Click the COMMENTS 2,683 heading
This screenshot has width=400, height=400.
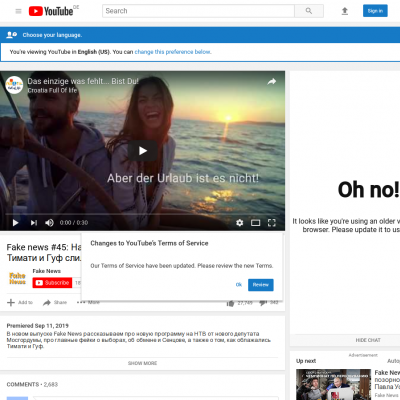[32, 384]
